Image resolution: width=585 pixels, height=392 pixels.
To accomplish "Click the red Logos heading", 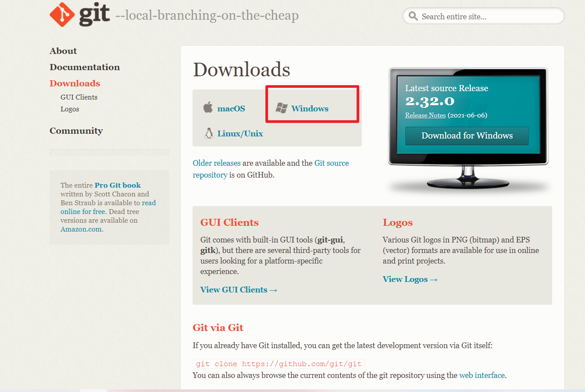I will pos(398,222).
